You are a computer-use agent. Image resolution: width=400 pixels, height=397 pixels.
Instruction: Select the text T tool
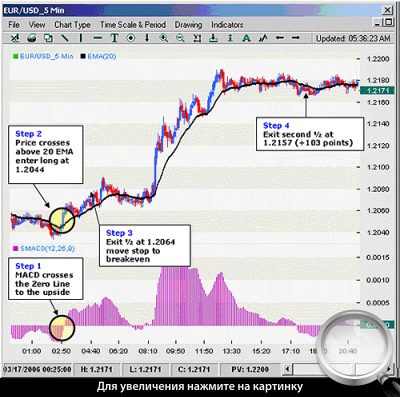(114, 38)
